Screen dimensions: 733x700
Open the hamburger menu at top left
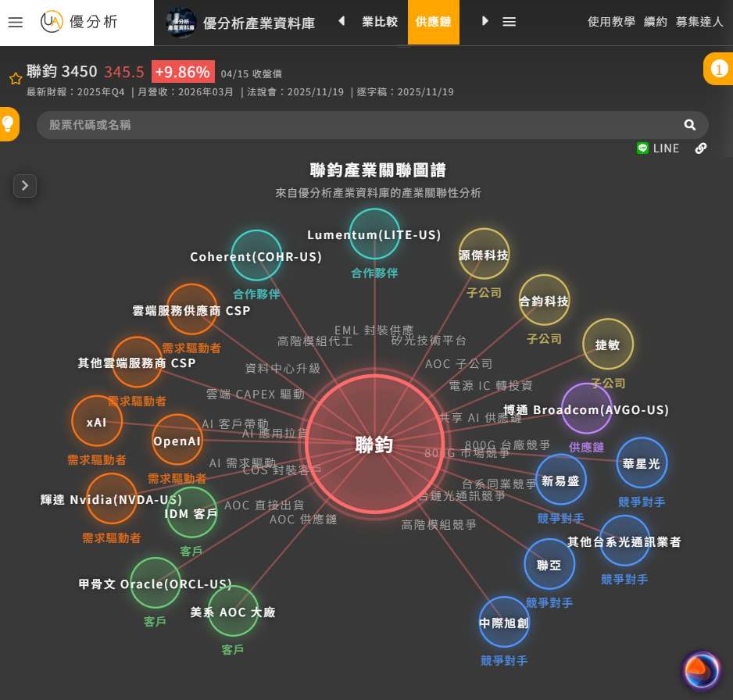15,22
